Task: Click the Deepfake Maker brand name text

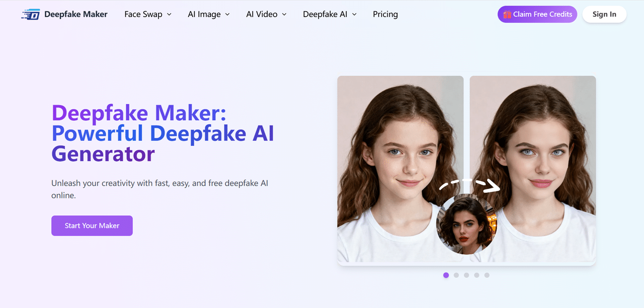Action: click(75, 14)
